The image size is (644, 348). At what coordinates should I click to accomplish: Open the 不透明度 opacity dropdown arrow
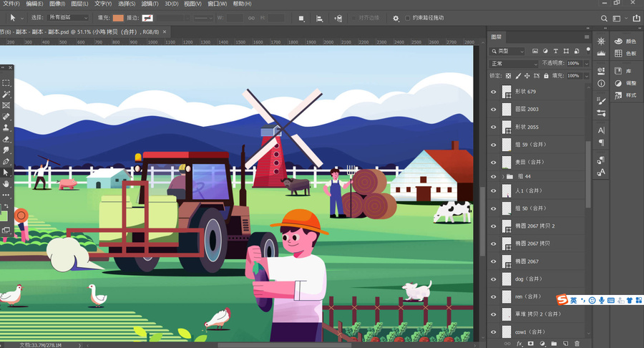click(587, 64)
